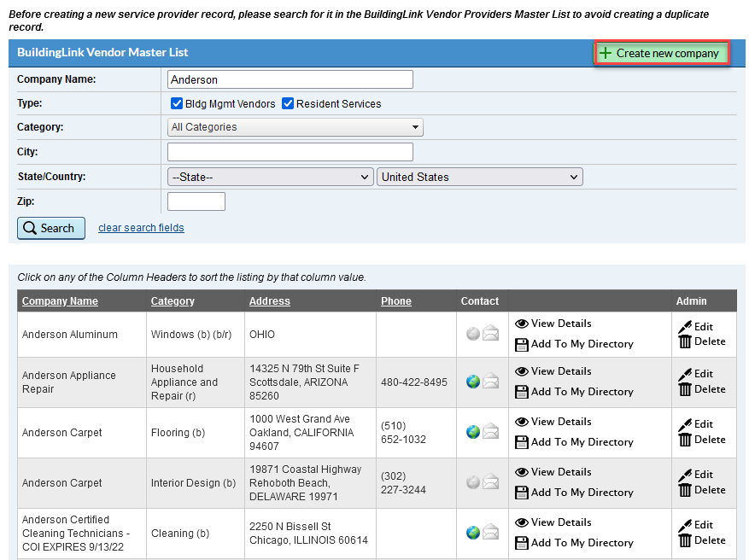Add Anderson Appliance Repair to My Directory
This screenshot has height=560, width=749.
574,392
